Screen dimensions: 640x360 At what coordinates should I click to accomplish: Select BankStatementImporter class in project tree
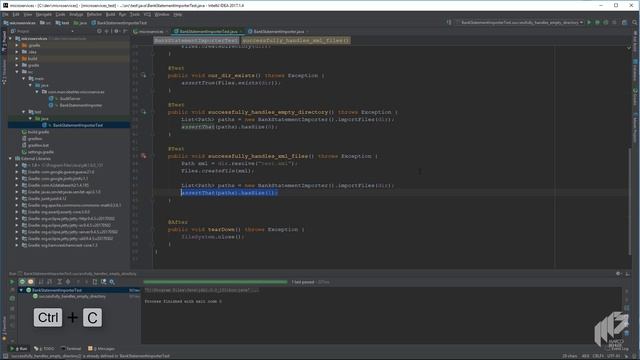point(81,105)
